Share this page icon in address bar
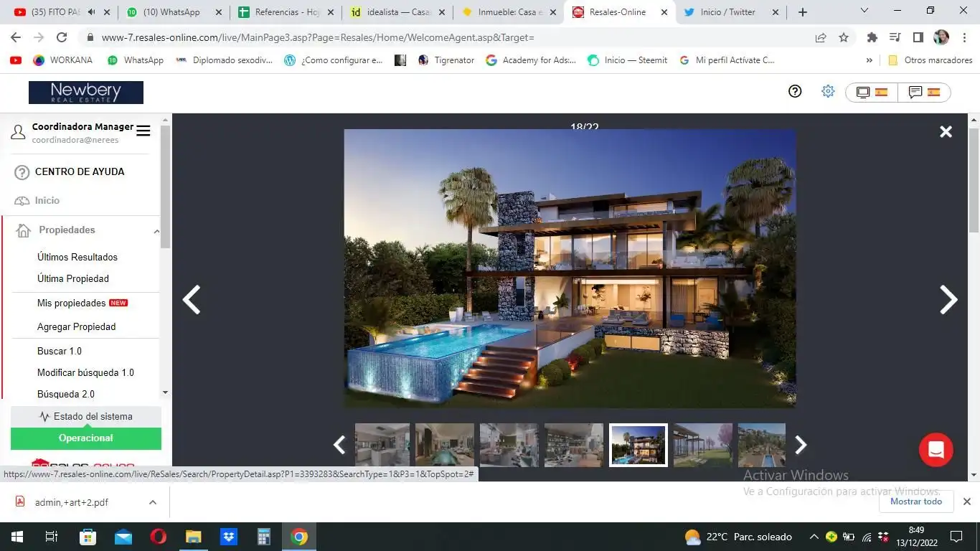 pyautogui.click(x=821, y=37)
